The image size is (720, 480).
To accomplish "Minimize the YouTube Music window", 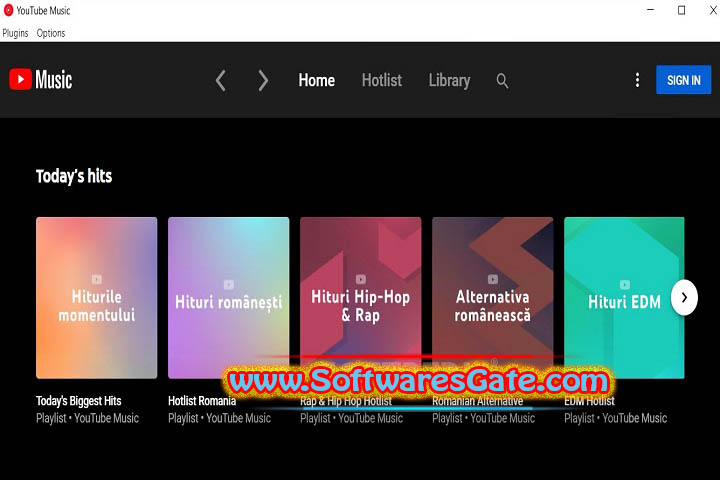I will (x=650, y=10).
